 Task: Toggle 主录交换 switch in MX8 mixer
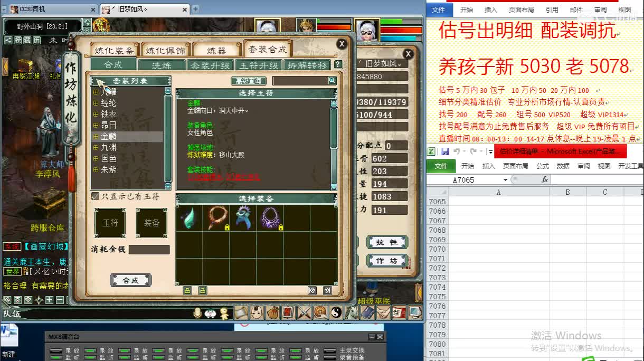point(329,350)
